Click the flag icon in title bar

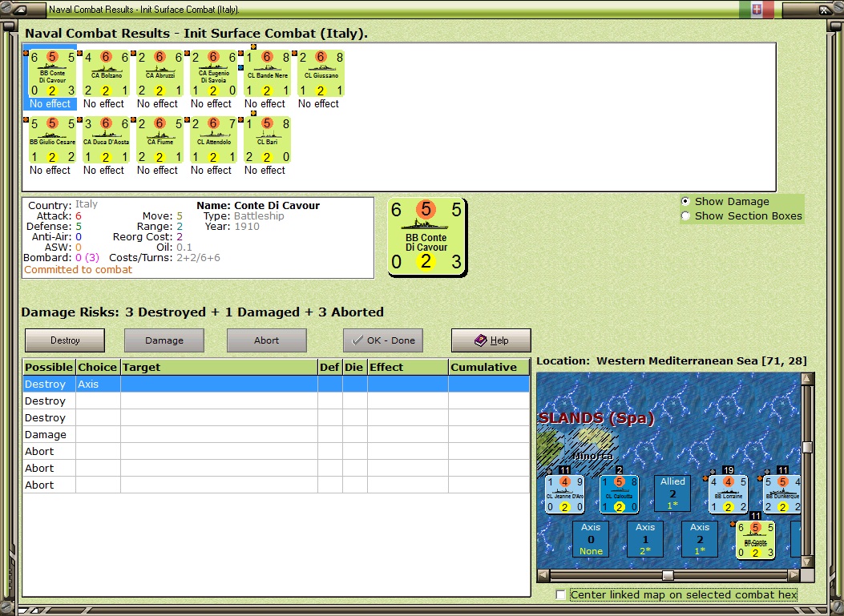[x=757, y=9]
